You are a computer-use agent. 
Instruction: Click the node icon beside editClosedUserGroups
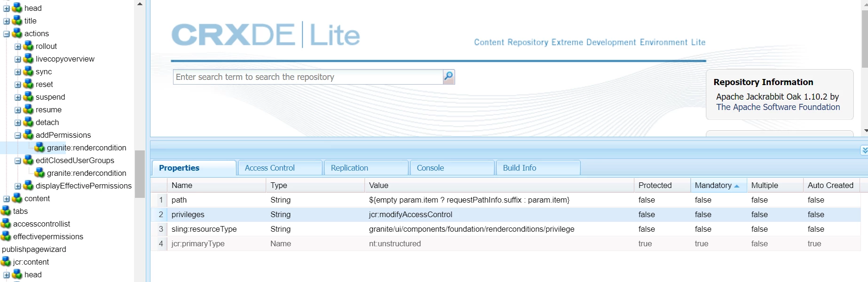click(x=29, y=160)
